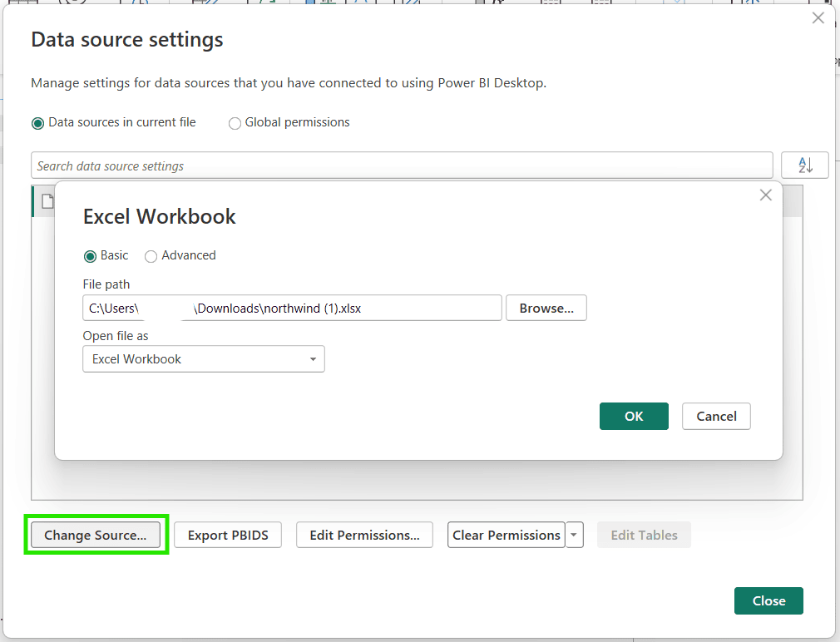Dismiss the Excel Workbook dialog
840x642 pixels.
point(765,195)
